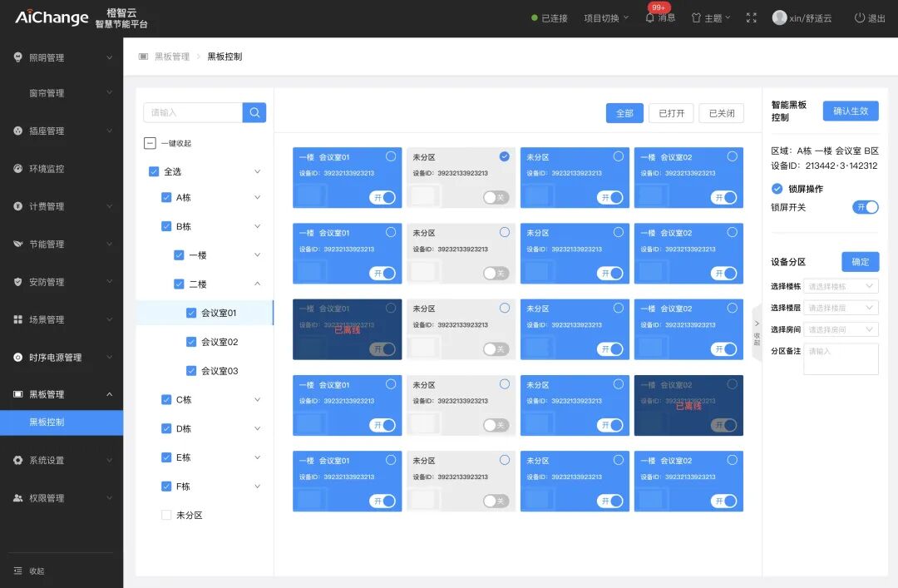
Task: Click the 分区备注 textarea
Action: [x=841, y=358]
